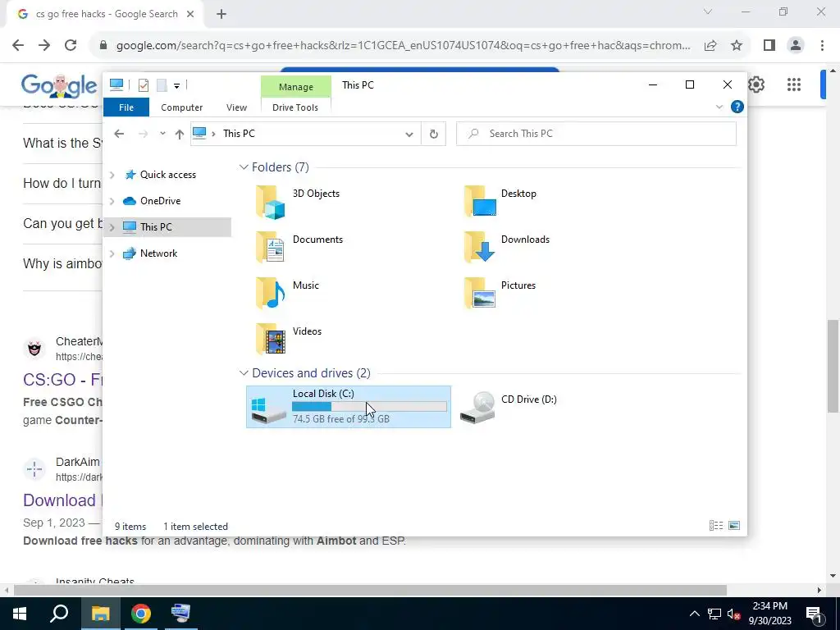Select OneDrive in navigation pane
Image resolution: width=840 pixels, height=630 pixels.
(160, 201)
